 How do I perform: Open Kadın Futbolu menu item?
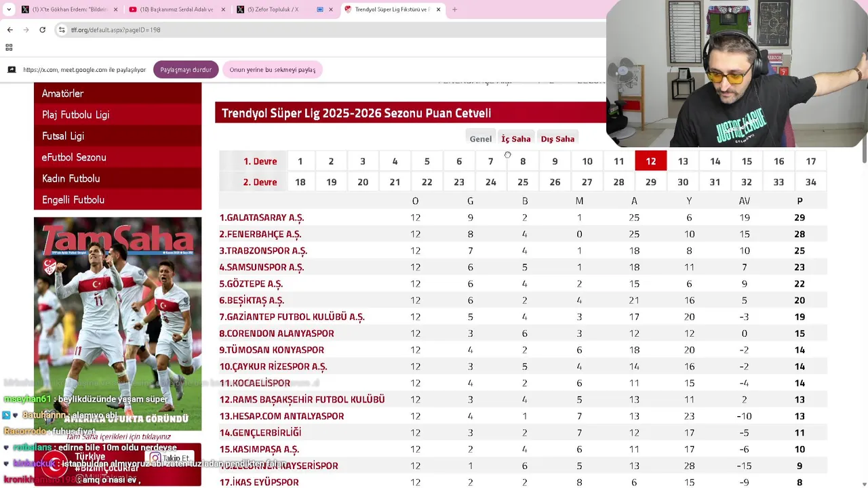tap(117, 178)
